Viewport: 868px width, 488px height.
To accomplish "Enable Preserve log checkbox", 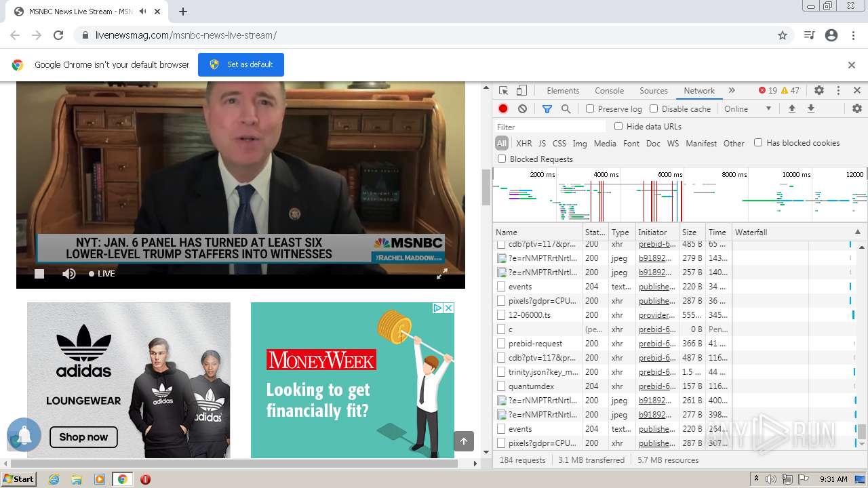I will (590, 108).
